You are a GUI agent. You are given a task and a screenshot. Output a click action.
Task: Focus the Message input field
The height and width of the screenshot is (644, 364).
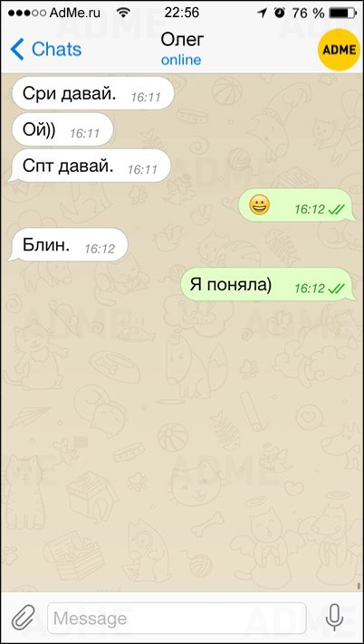(177, 618)
